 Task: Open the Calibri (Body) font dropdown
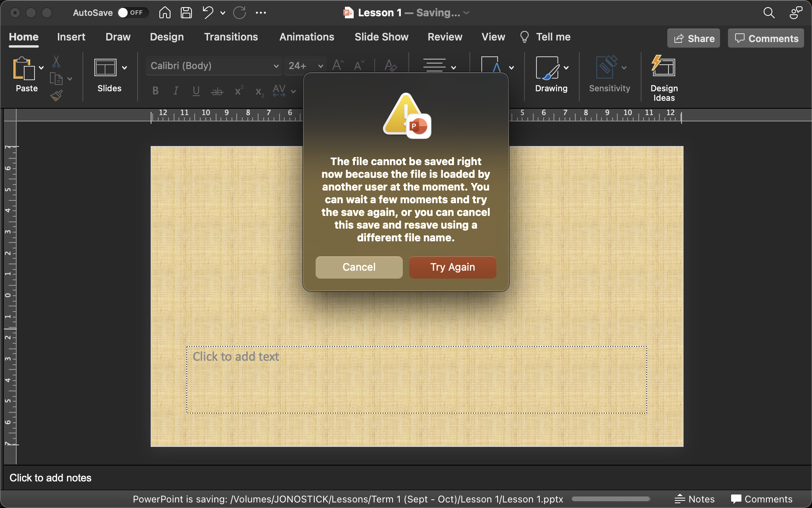(x=276, y=66)
